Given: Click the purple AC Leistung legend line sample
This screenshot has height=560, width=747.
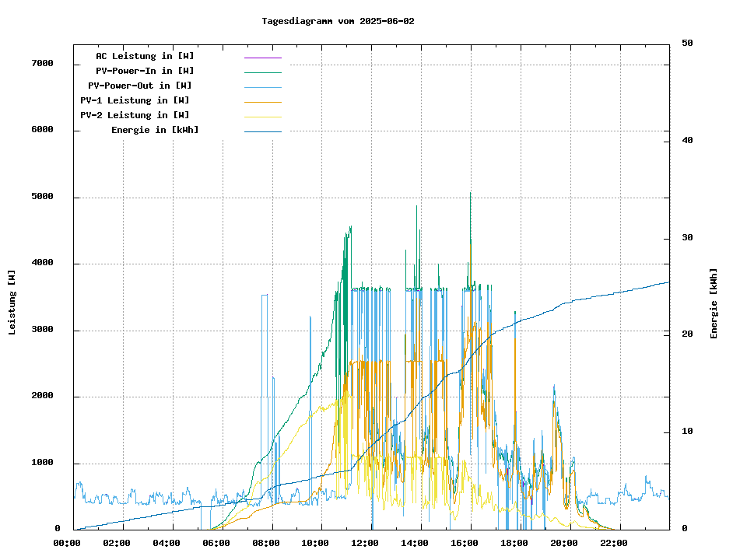Looking at the screenshot, I should [262, 58].
